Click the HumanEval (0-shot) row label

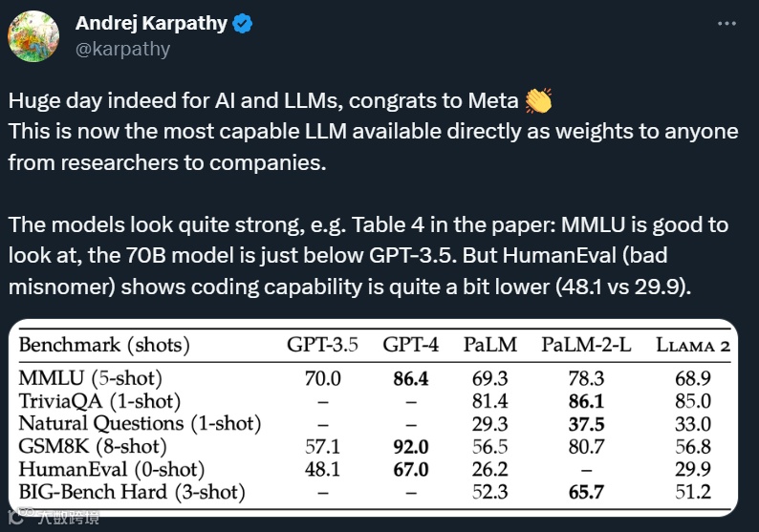coord(112,469)
